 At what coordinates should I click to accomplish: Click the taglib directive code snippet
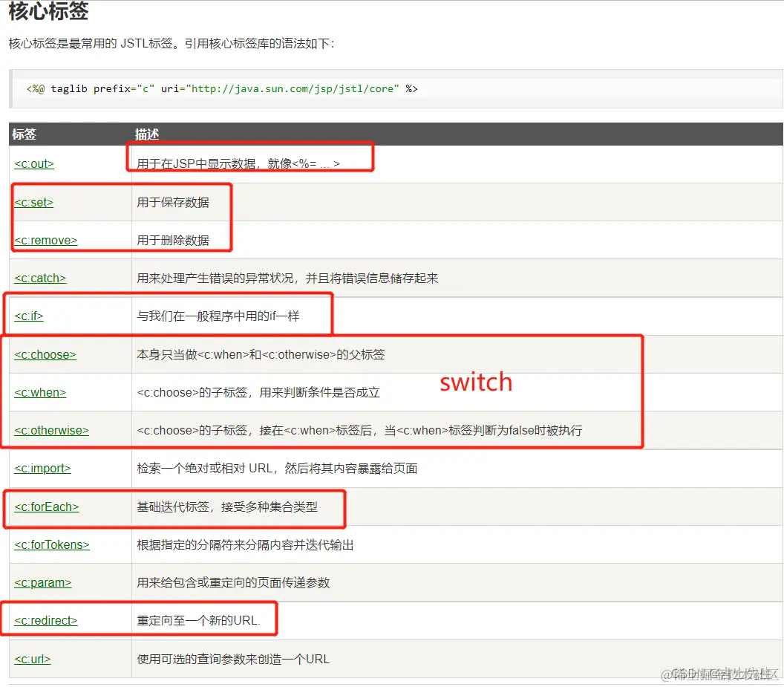(x=219, y=88)
